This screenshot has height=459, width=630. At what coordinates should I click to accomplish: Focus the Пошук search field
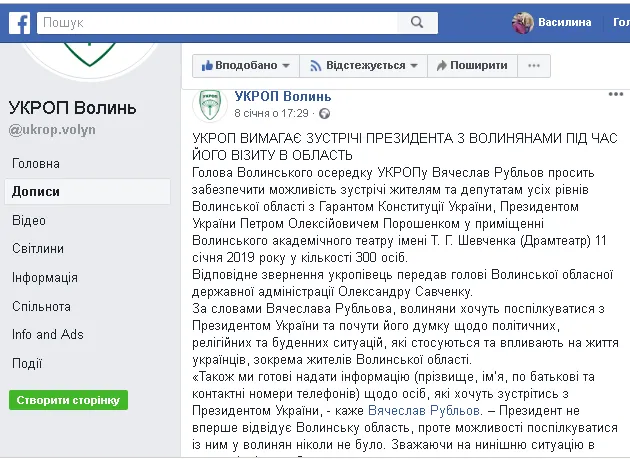[217, 23]
